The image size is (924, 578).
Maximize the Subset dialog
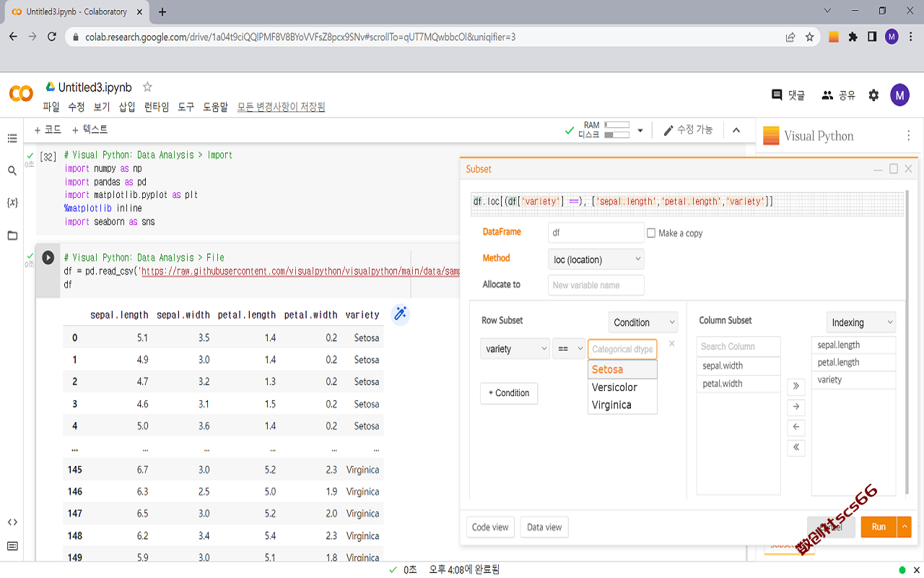[x=893, y=169]
